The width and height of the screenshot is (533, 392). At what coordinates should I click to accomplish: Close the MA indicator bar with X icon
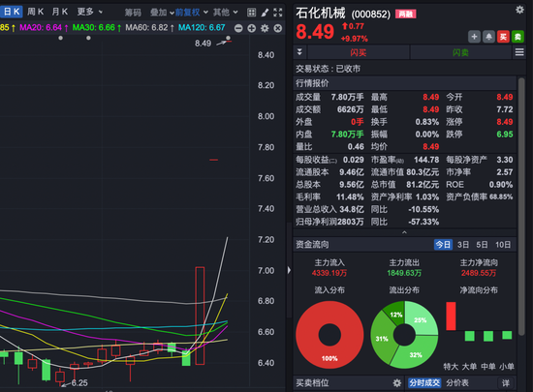278,28
